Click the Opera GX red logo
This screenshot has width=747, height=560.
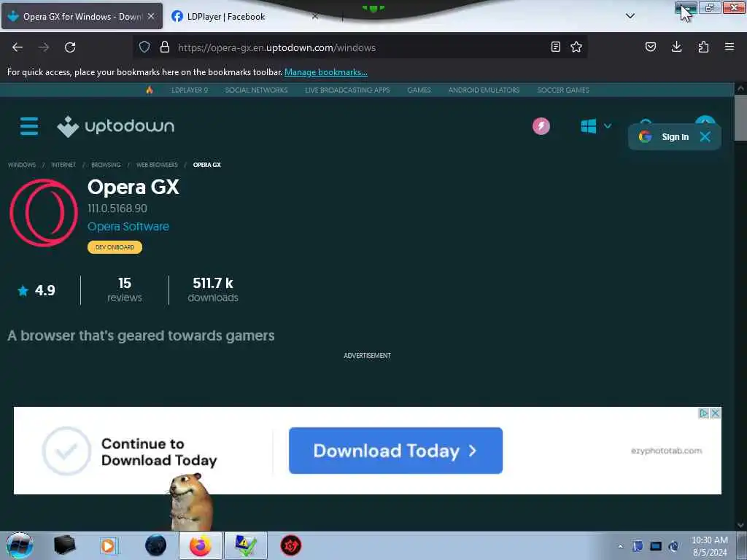(43, 212)
